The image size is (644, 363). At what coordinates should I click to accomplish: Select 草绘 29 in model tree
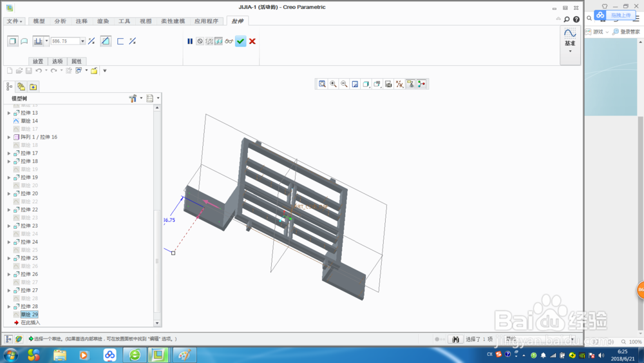29,315
